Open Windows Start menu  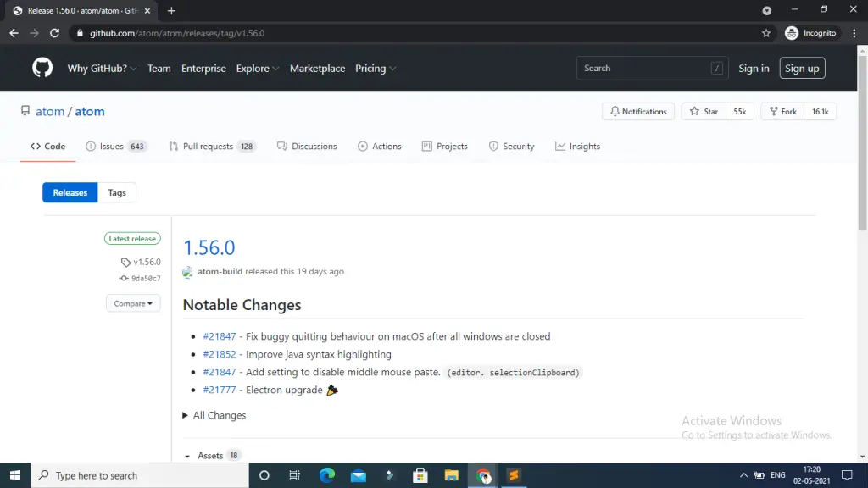coord(15,475)
